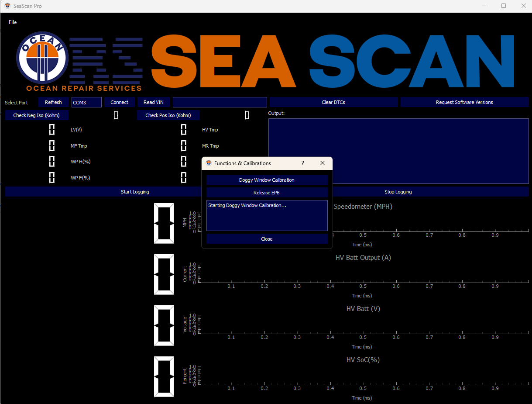Click Request Software Versions
This screenshot has width=532, height=404.
pos(464,102)
